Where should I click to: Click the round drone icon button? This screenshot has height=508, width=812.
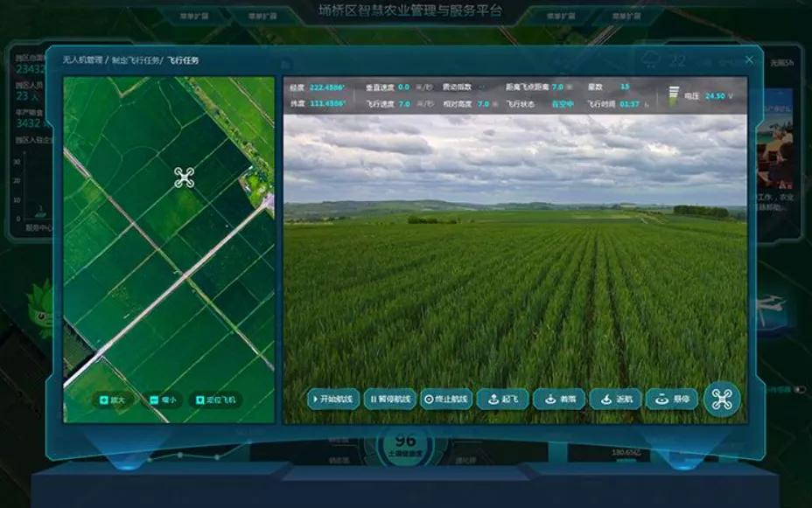coord(722,399)
